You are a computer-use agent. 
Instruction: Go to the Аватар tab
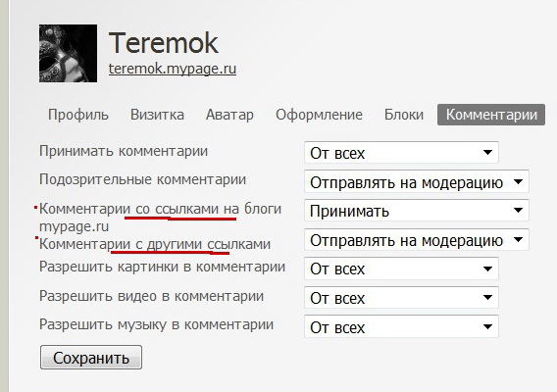coord(229,115)
